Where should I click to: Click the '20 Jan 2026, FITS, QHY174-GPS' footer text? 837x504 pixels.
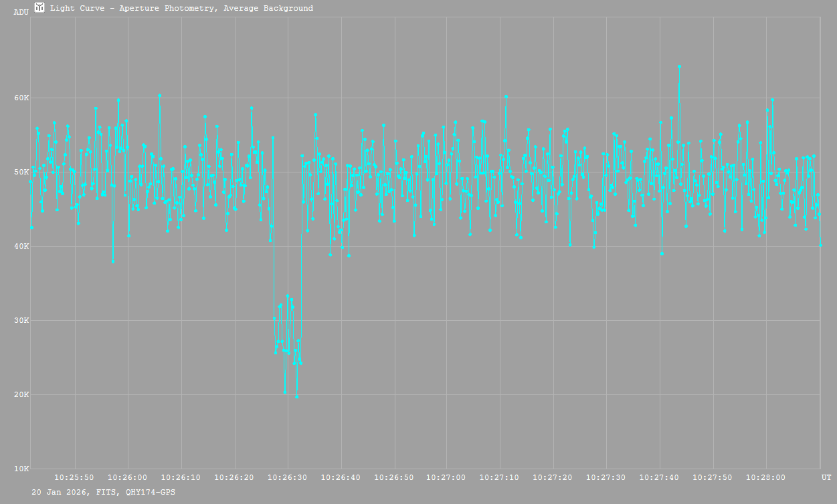[104, 492]
